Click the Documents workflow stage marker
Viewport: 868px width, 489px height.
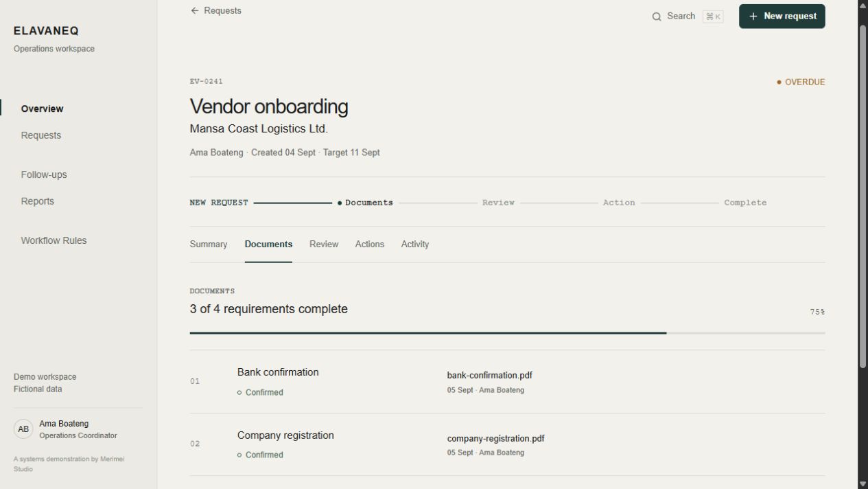tap(365, 203)
